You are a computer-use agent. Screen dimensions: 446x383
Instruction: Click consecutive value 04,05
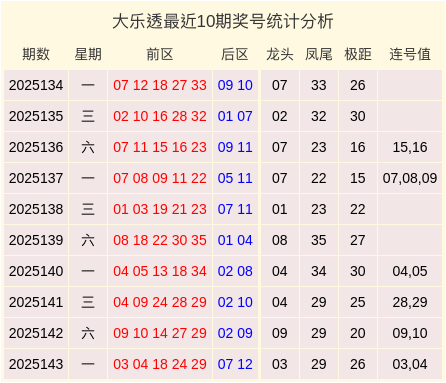tap(410, 271)
